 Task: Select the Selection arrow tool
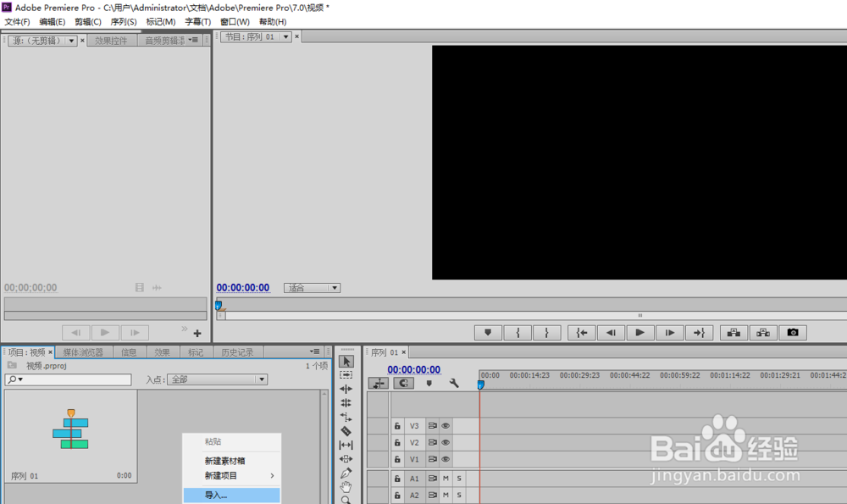[346, 361]
